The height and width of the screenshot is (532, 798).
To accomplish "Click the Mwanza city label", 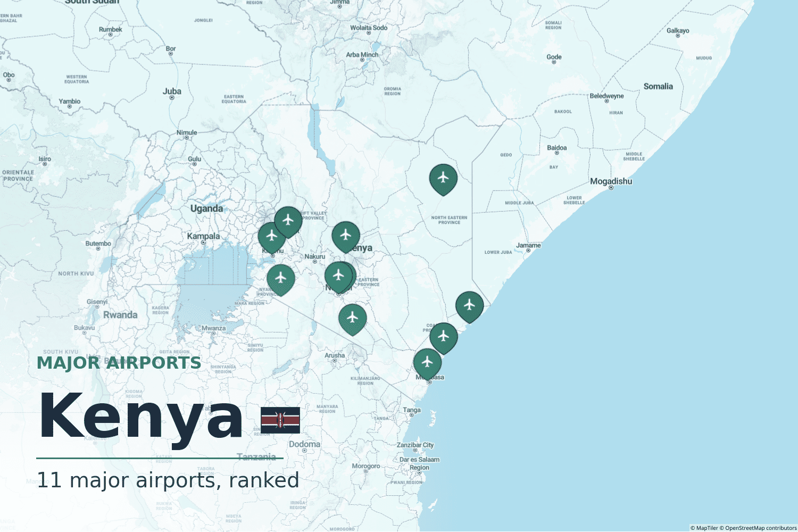I will pos(214,328).
